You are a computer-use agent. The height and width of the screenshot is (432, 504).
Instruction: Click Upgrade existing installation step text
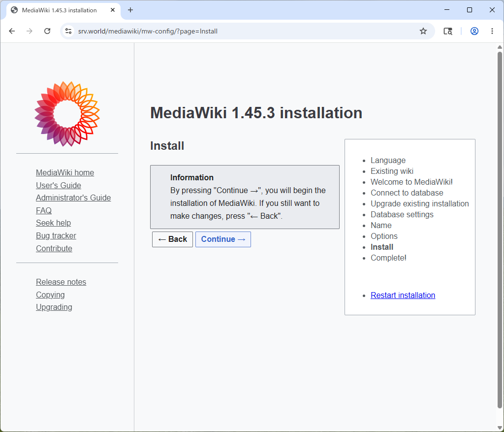[x=420, y=204]
